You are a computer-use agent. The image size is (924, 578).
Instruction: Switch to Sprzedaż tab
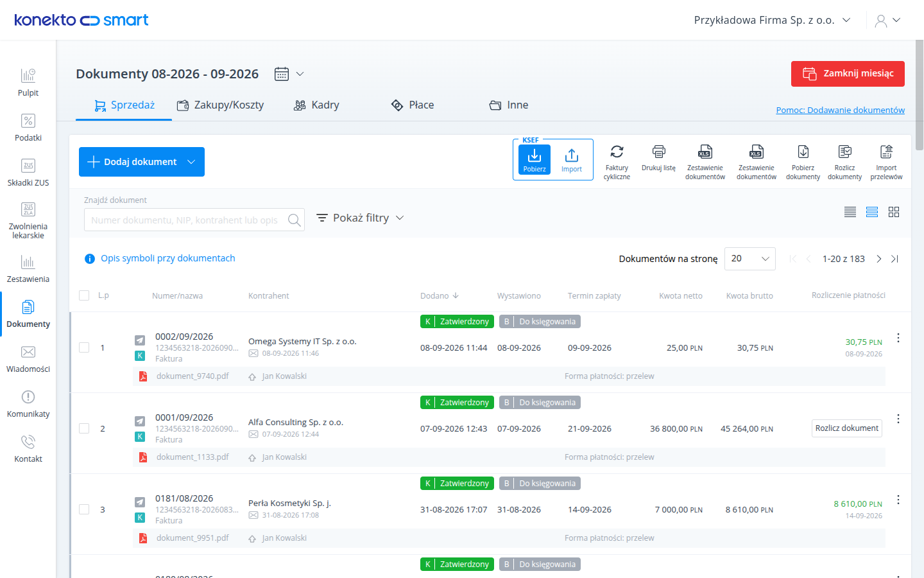click(x=124, y=105)
